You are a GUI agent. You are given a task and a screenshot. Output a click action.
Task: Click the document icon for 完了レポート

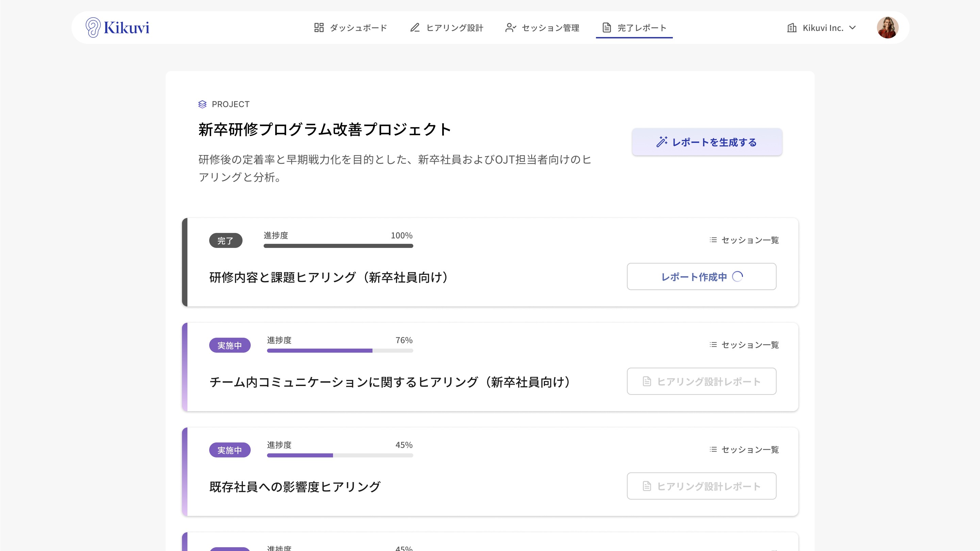[x=607, y=28]
